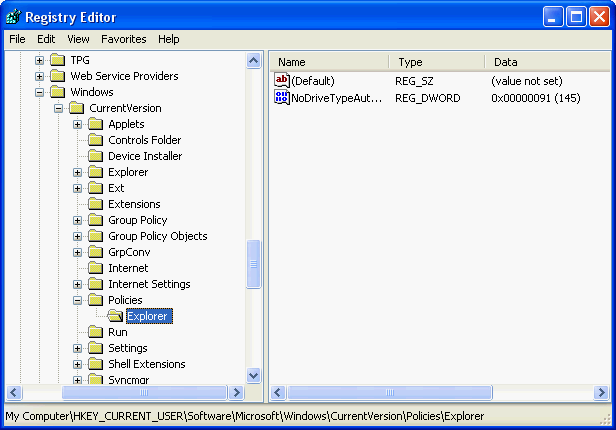Screen dimensions: 616x430
Task: Click the REG_DWORD type cell
Action: (427, 98)
